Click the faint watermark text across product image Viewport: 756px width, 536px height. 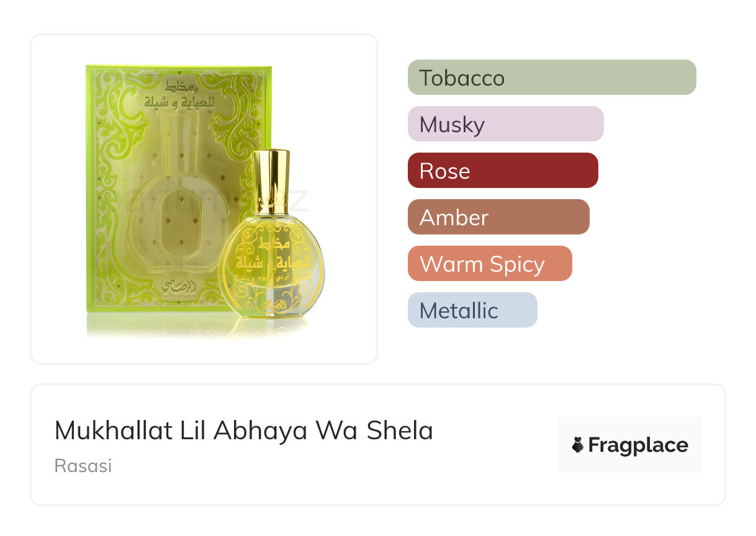pos(214,199)
